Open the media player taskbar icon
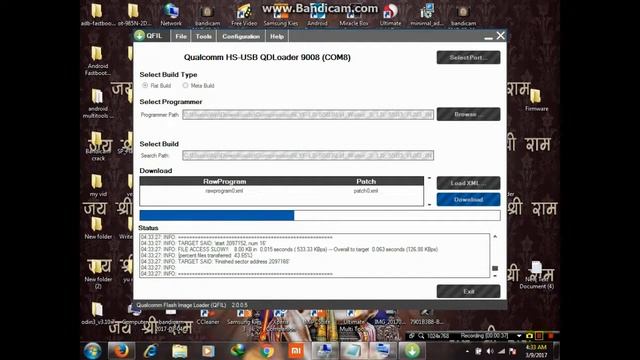Screen dimensions: 640x360 (208, 351)
